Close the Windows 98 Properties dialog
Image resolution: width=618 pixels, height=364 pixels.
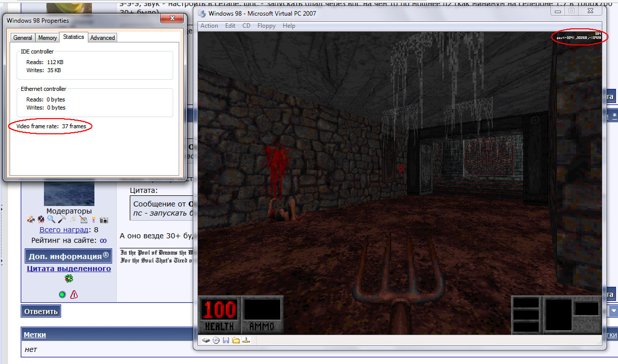click(172, 18)
